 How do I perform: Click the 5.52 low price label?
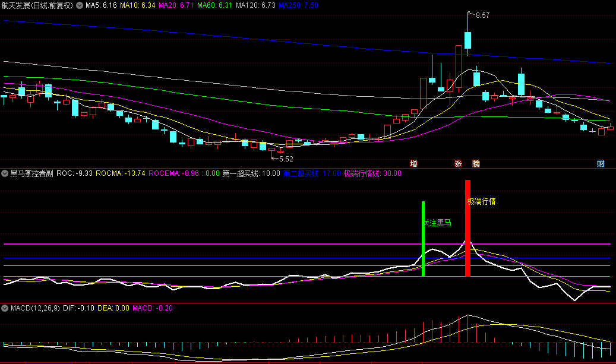tap(286, 159)
